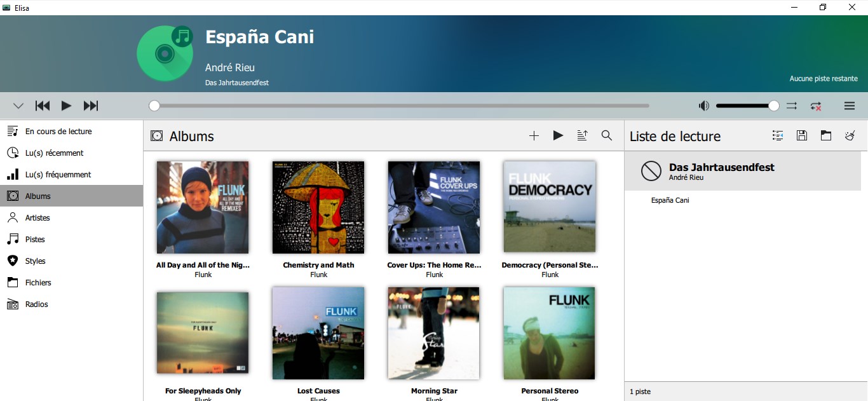
Task: Collapse the header with the chevron down icon
Action: 18,106
